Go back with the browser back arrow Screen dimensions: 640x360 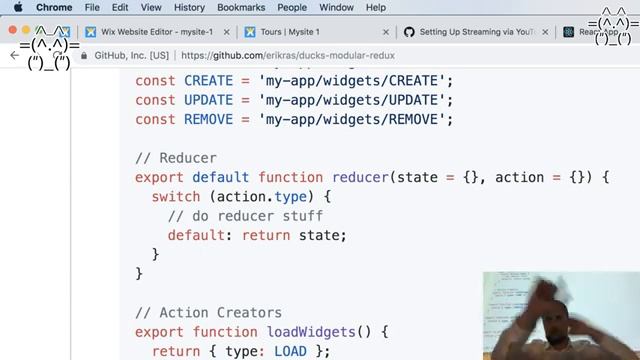(15, 55)
